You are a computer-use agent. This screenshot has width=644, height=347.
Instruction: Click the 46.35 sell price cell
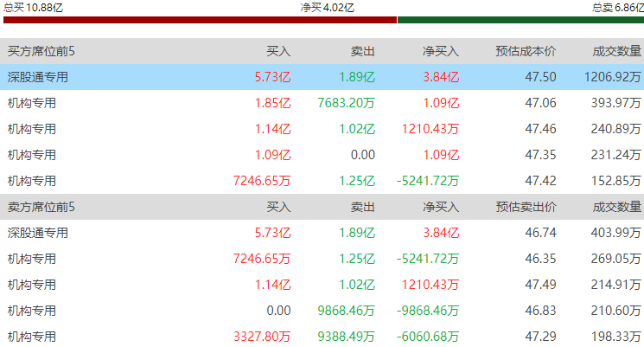pos(540,259)
